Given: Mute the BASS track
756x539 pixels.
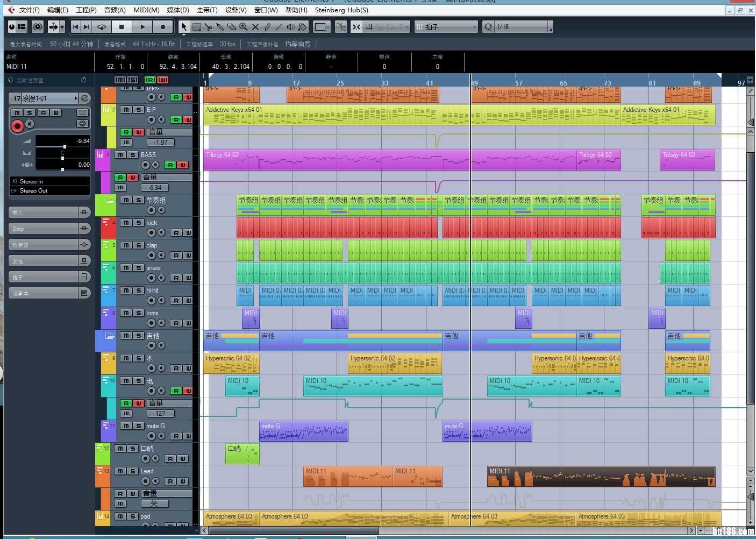Looking at the screenshot, I should [x=120, y=154].
